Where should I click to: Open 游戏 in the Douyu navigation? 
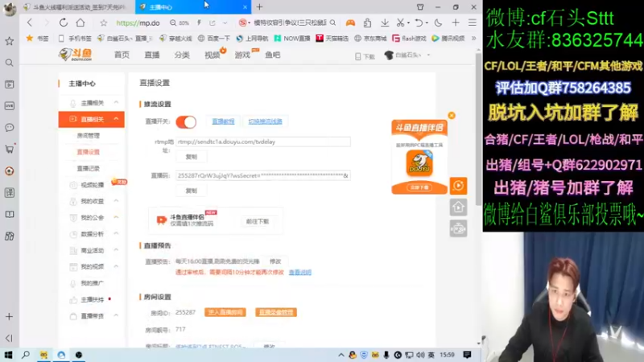242,55
